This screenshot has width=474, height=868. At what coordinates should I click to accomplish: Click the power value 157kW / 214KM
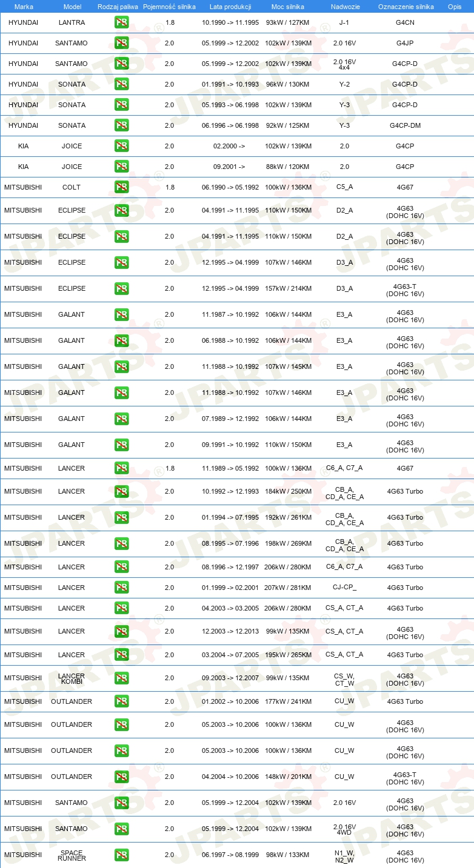[x=289, y=288]
